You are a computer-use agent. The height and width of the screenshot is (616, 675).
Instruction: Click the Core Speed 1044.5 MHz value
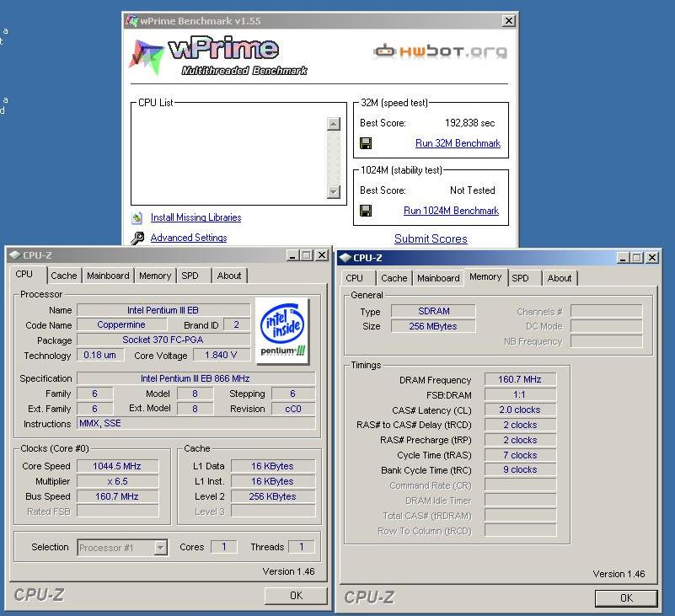117,466
